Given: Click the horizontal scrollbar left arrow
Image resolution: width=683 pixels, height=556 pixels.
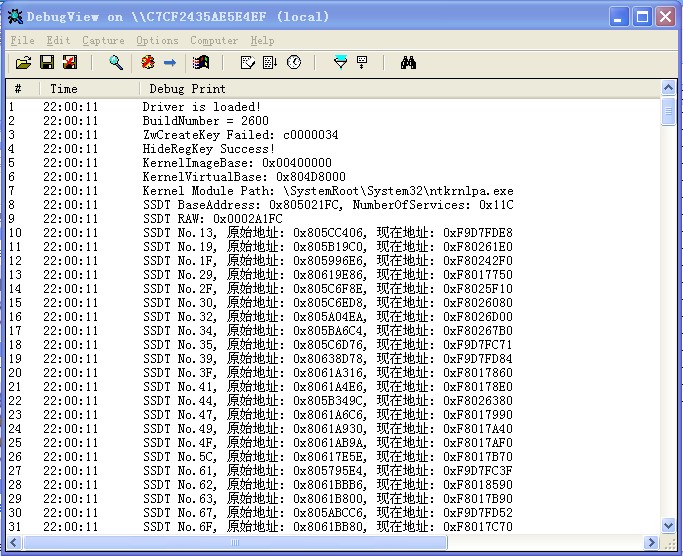Looking at the screenshot, I should pyautogui.click(x=14, y=542).
